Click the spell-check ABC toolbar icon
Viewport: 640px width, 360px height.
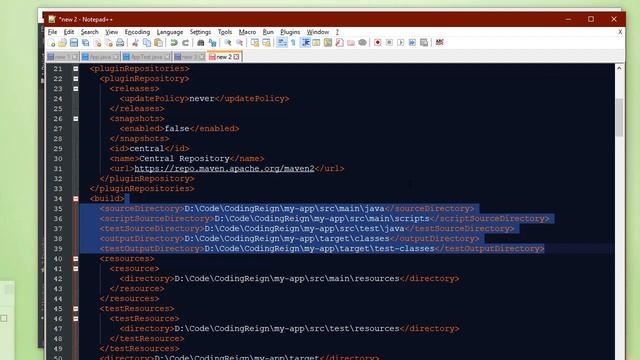(440, 43)
